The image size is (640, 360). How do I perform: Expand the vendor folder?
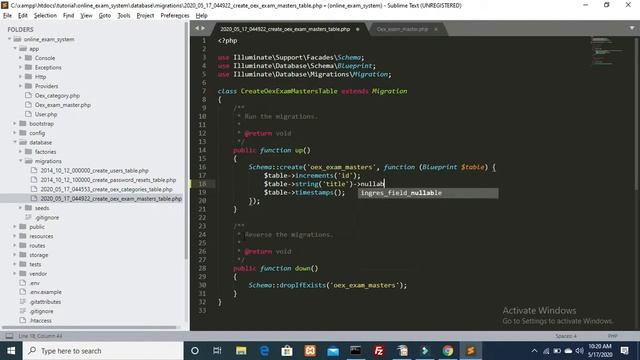tap(15, 273)
